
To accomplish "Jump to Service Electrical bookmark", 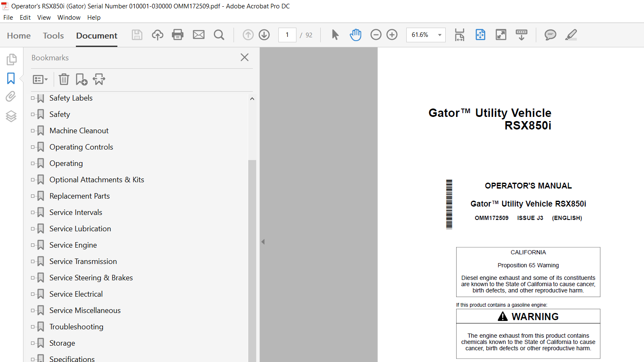I will [76, 294].
